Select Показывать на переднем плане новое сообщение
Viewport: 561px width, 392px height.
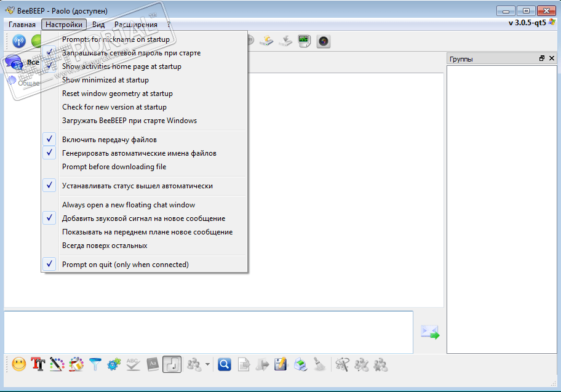(x=144, y=232)
